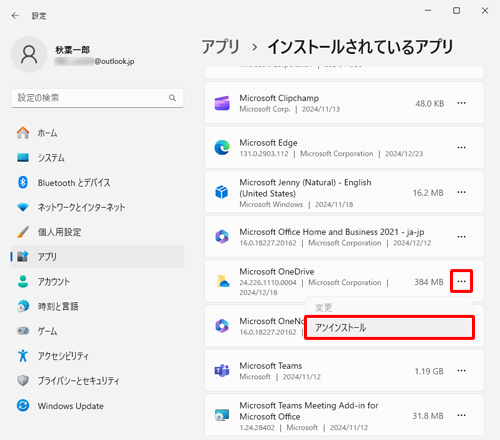Click the Microsoft OneNote app icon
The width and height of the screenshot is (500, 440).
click(222, 326)
